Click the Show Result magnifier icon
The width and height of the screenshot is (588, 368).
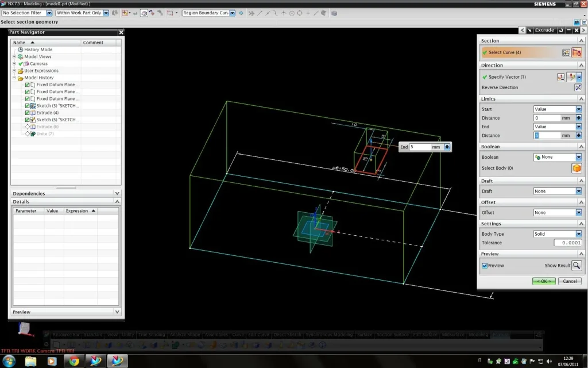[577, 266]
